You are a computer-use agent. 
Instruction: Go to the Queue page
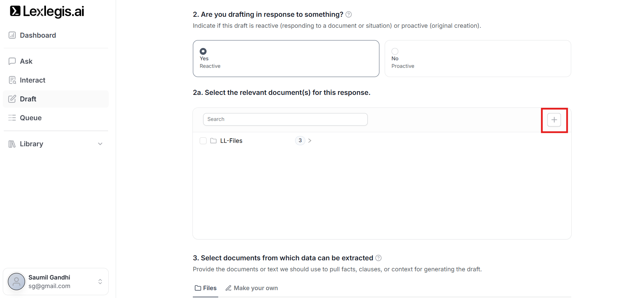(x=31, y=118)
